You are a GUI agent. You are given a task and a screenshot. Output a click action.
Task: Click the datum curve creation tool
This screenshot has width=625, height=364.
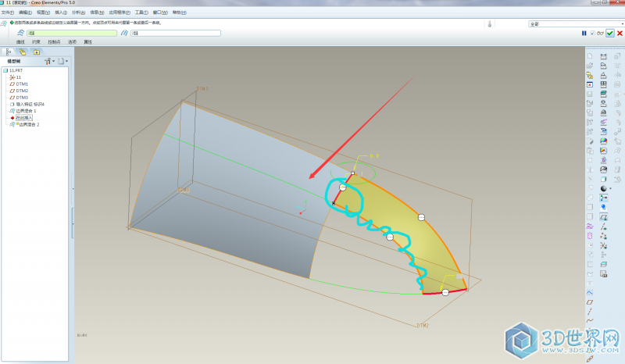click(x=590, y=320)
